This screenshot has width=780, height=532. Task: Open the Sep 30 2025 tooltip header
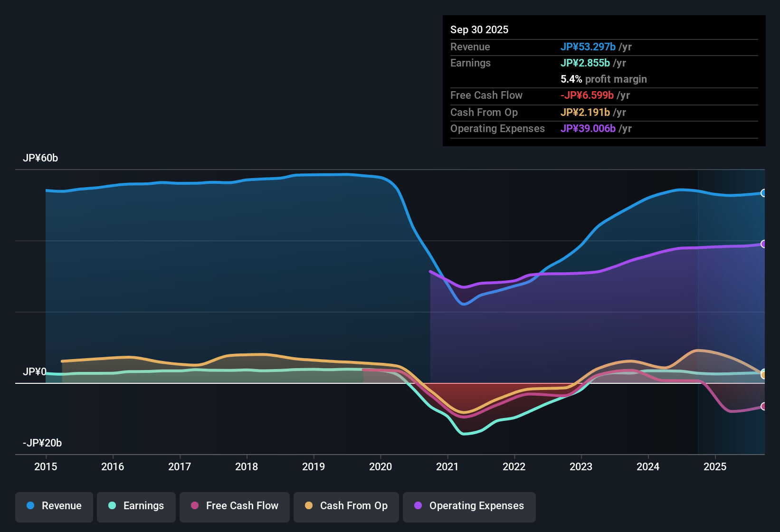click(x=479, y=29)
